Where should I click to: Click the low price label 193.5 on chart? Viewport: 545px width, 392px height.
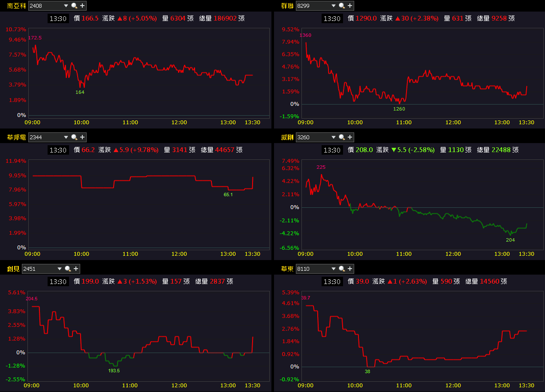click(114, 371)
